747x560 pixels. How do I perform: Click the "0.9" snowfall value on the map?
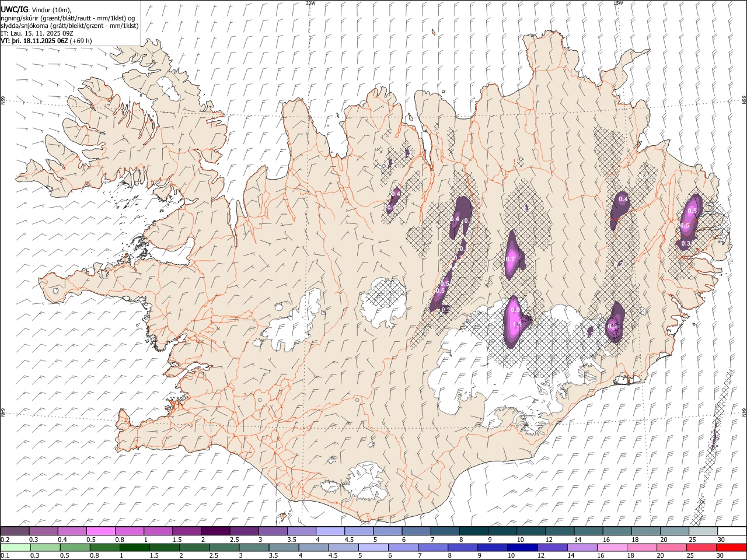pos(515,310)
